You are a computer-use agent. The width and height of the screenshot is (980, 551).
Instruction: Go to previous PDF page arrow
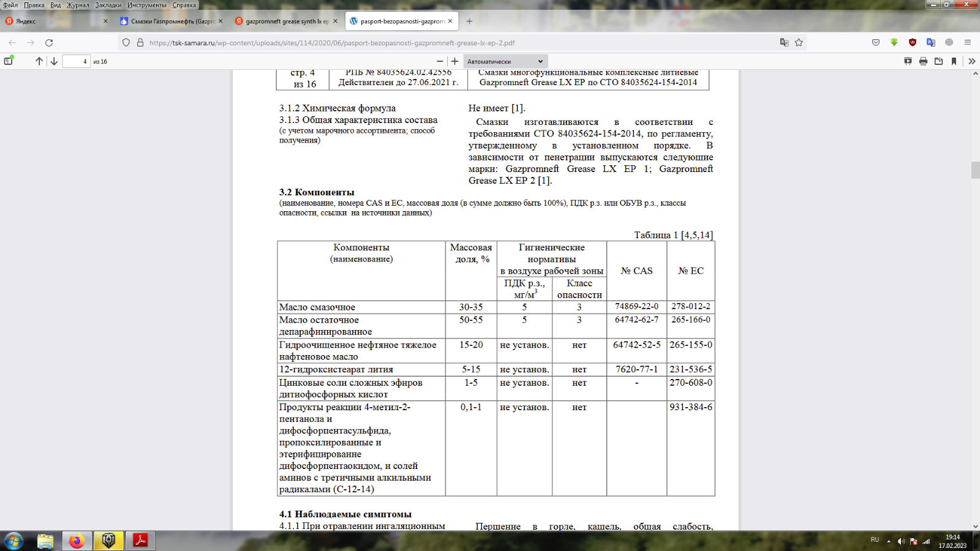tap(39, 61)
